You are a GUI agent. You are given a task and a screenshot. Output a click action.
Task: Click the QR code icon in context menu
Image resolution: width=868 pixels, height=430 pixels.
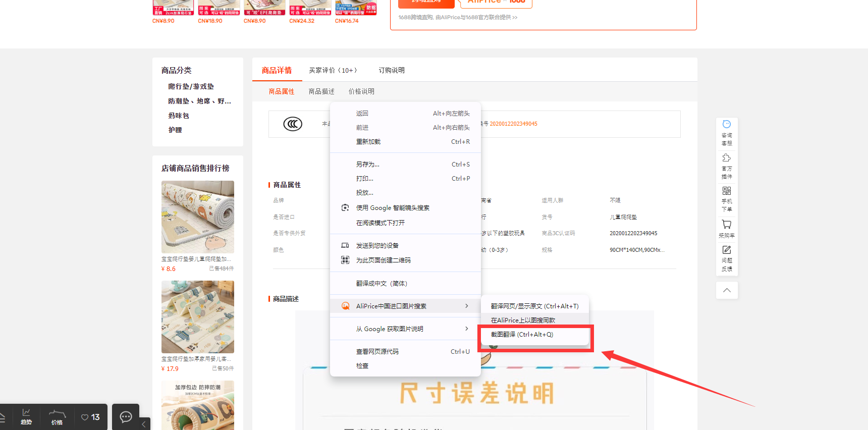345,260
